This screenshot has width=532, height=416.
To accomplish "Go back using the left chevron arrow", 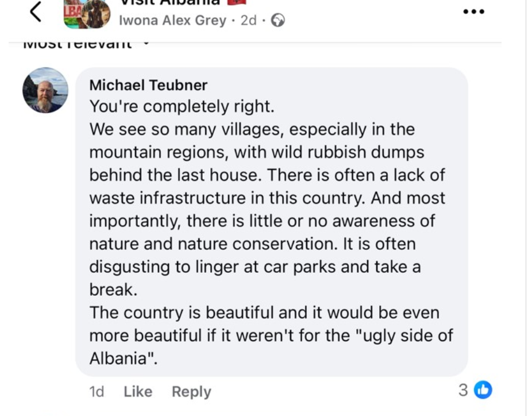I will pyautogui.click(x=36, y=12).
